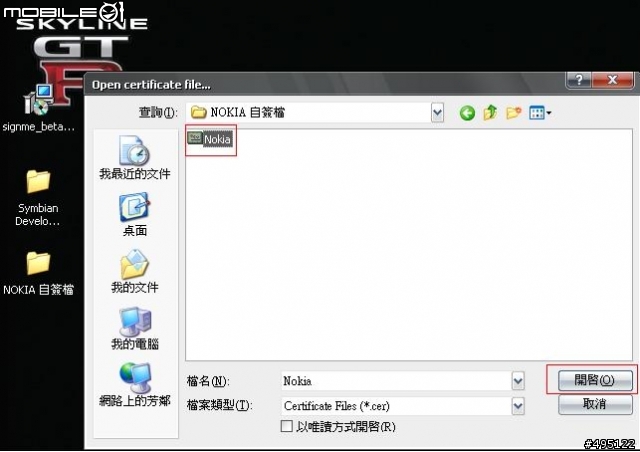Image resolution: width=640 pixels, height=452 pixels.
Task: Click the 開啟(O) open button
Action: [595, 380]
